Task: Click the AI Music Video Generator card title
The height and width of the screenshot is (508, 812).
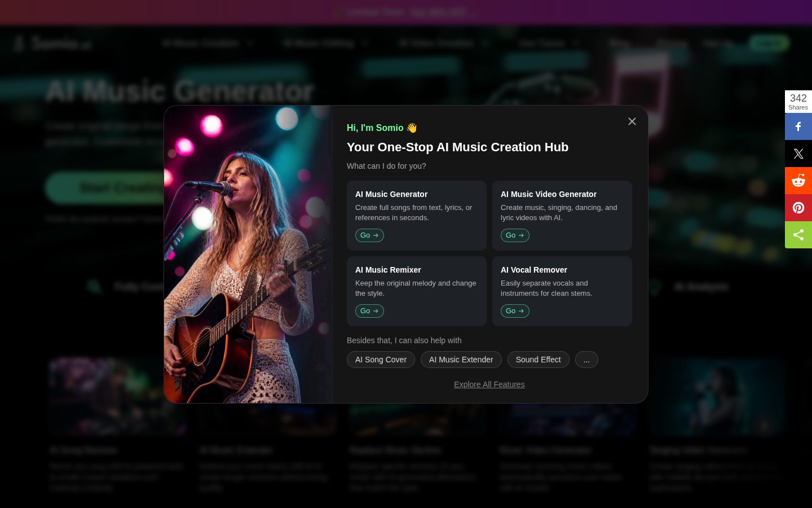Action: coord(549,194)
